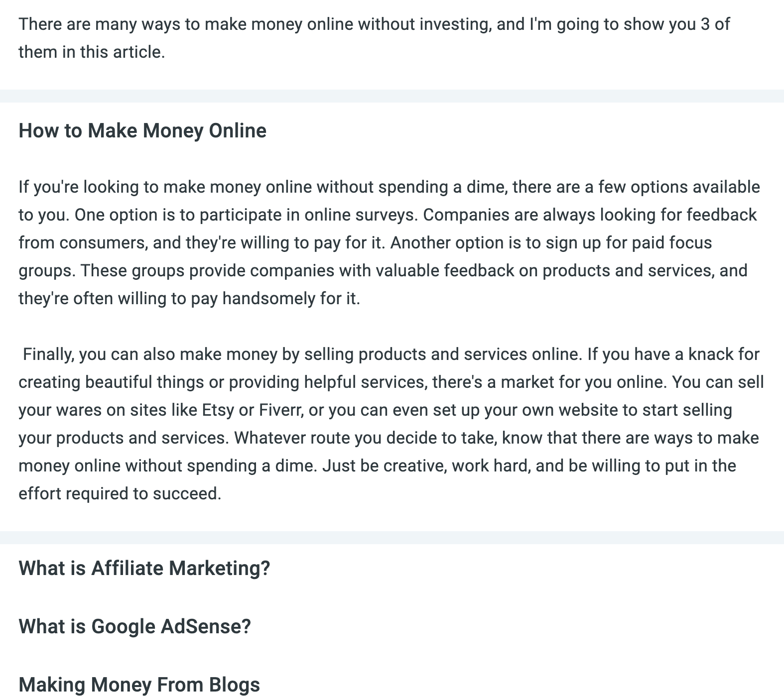Click the number "3" in the intro sentence
Screen dimensions: 784x698
(x=705, y=24)
